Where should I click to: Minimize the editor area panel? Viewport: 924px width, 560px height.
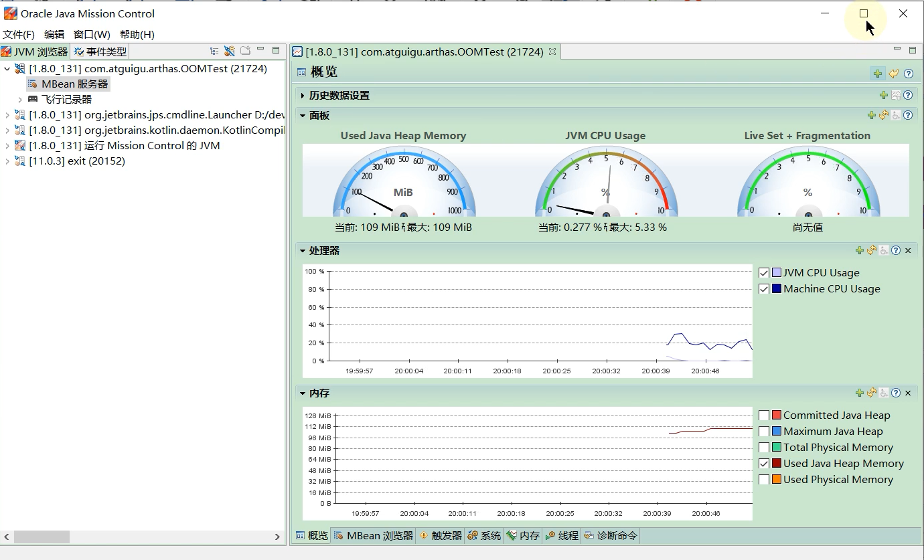897,50
